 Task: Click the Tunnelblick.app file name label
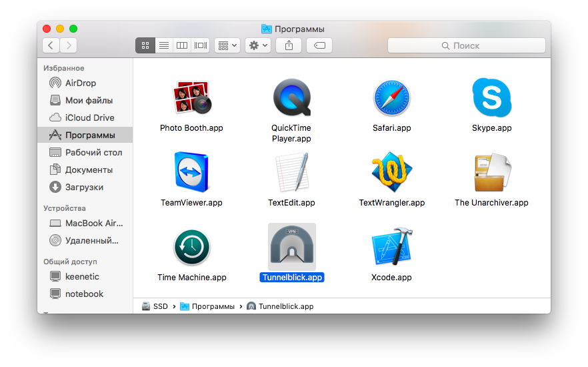click(x=292, y=278)
